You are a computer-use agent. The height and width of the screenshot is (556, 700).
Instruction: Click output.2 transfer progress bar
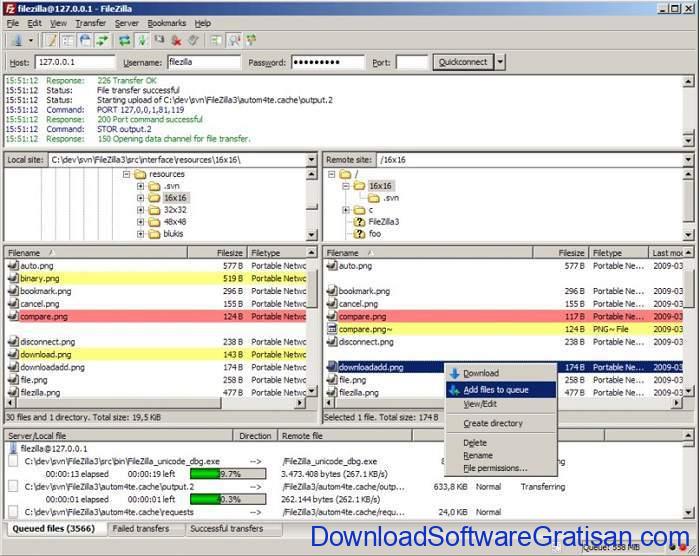(x=228, y=499)
